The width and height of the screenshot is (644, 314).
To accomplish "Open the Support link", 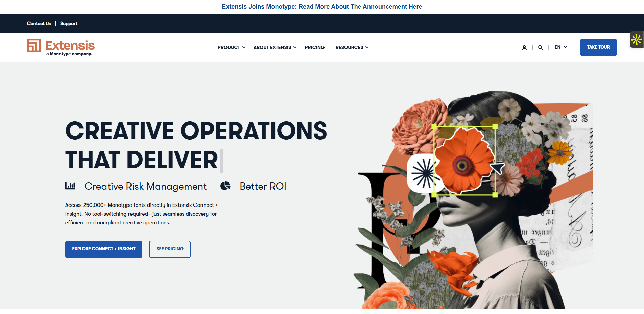I will click(69, 24).
